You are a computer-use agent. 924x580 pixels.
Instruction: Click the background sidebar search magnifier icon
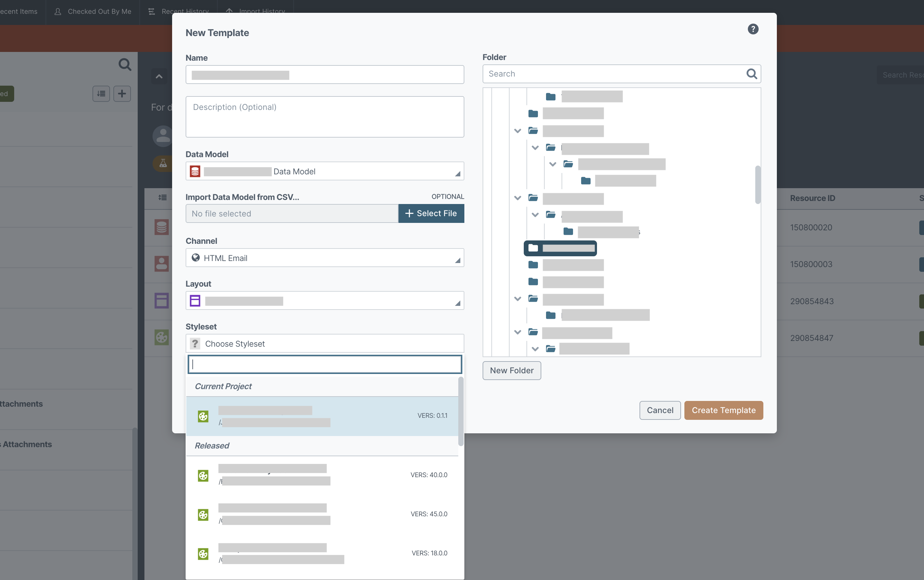[125, 64]
